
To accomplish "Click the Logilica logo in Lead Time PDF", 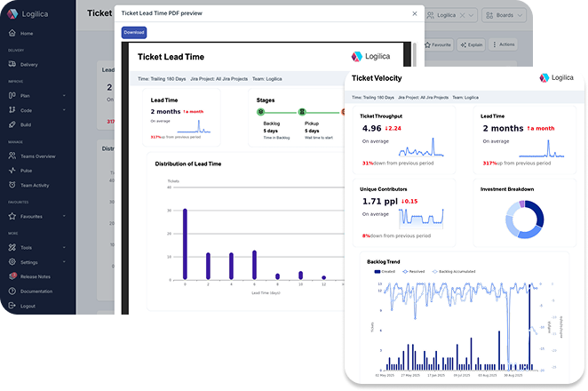I will (370, 56).
